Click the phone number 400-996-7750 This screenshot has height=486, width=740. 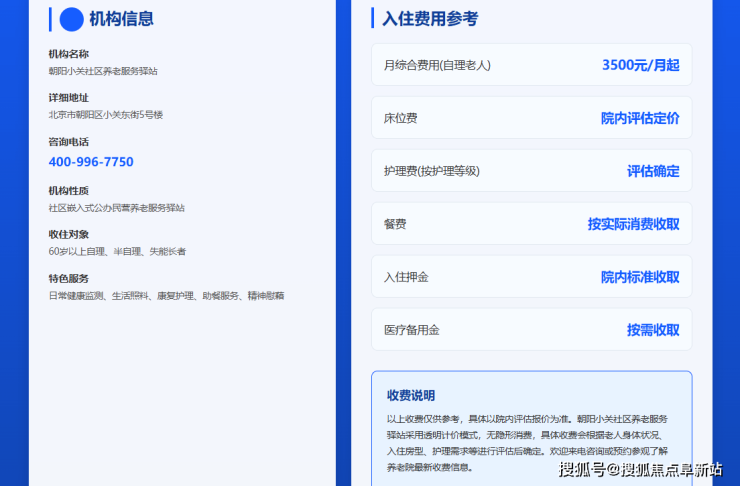[x=91, y=162]
